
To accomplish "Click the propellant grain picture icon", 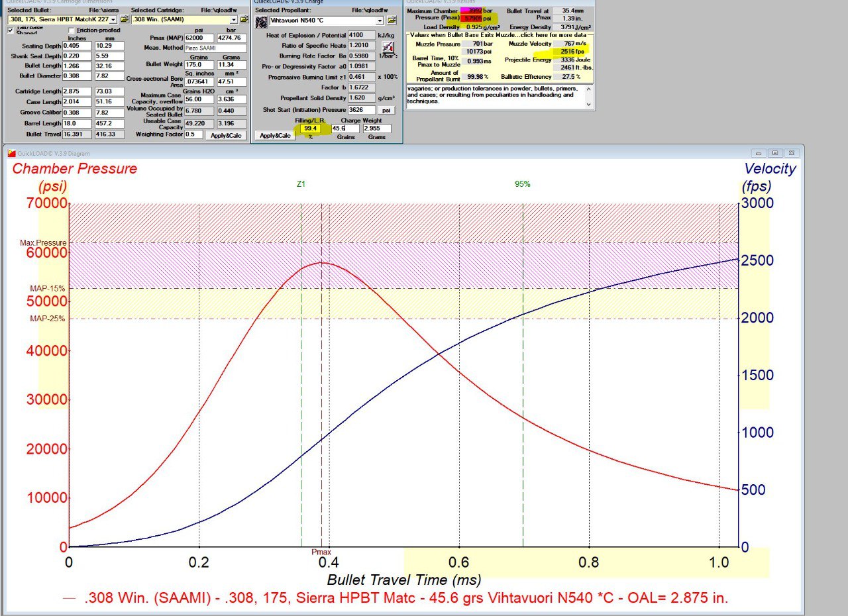I will pos(261,21).
